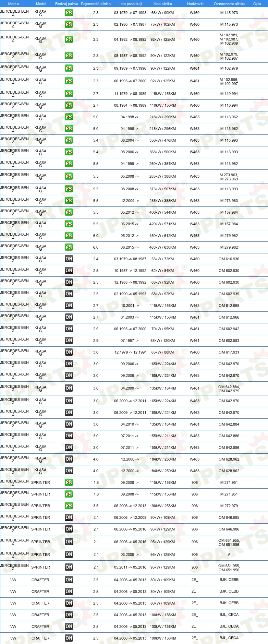The width and height of the screenshot is (268, 644).
Task: Click the PB icon in the 463kW / 630KM row
Action: [69, 247]
